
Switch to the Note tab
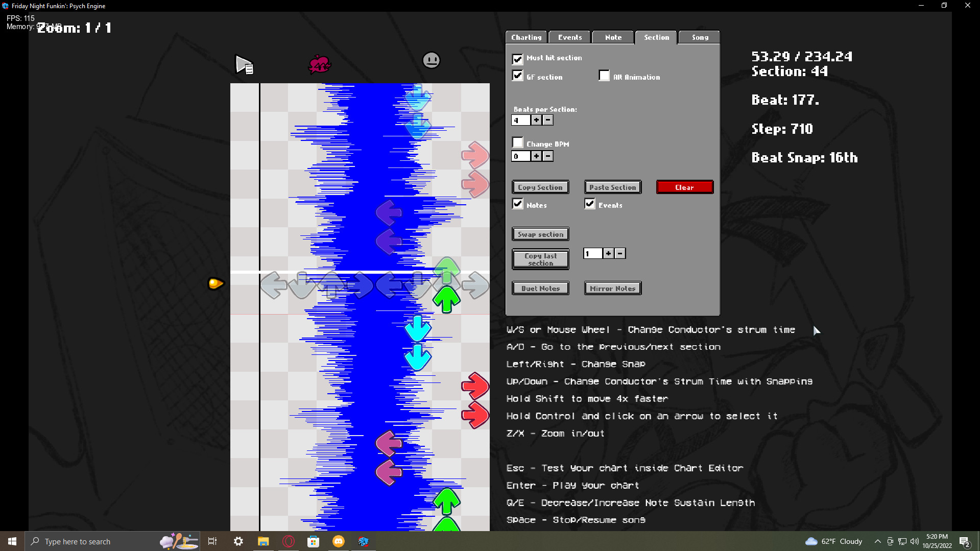point(613,37)
